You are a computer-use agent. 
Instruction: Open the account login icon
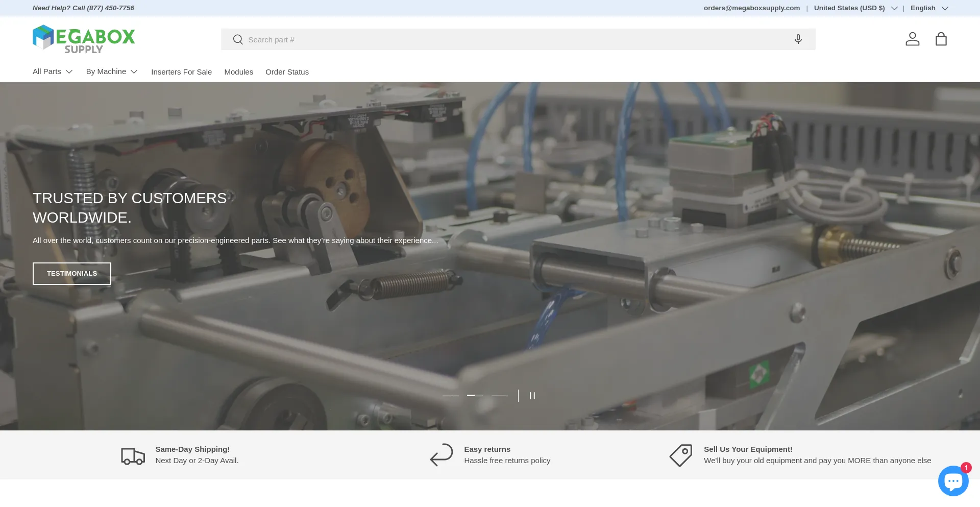[x=912, y=39]
